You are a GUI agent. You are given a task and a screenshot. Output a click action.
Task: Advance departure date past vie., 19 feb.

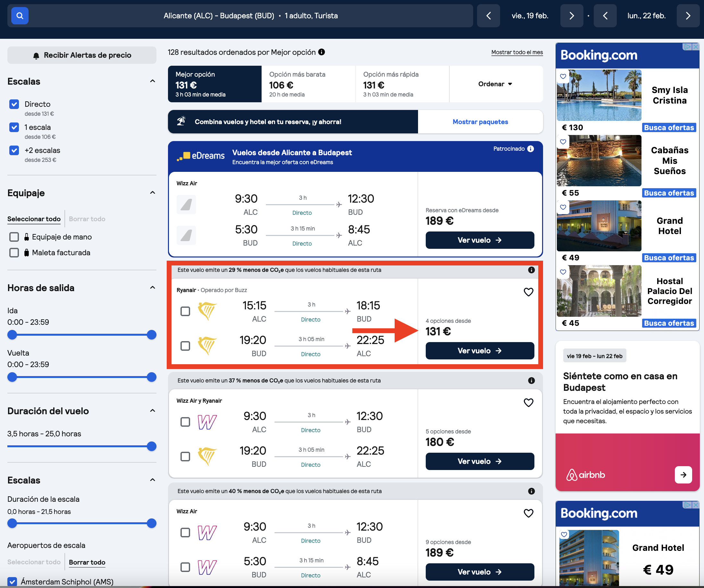coord(572,16)
